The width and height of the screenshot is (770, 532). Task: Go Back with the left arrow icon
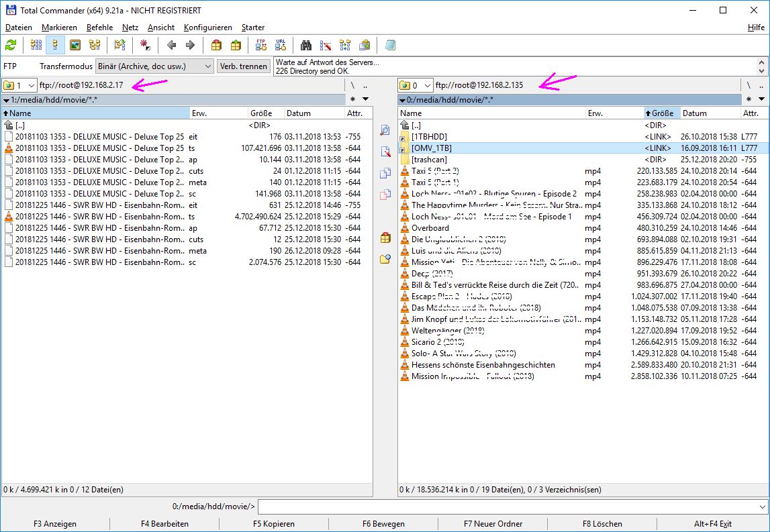(x=171, y=45)
